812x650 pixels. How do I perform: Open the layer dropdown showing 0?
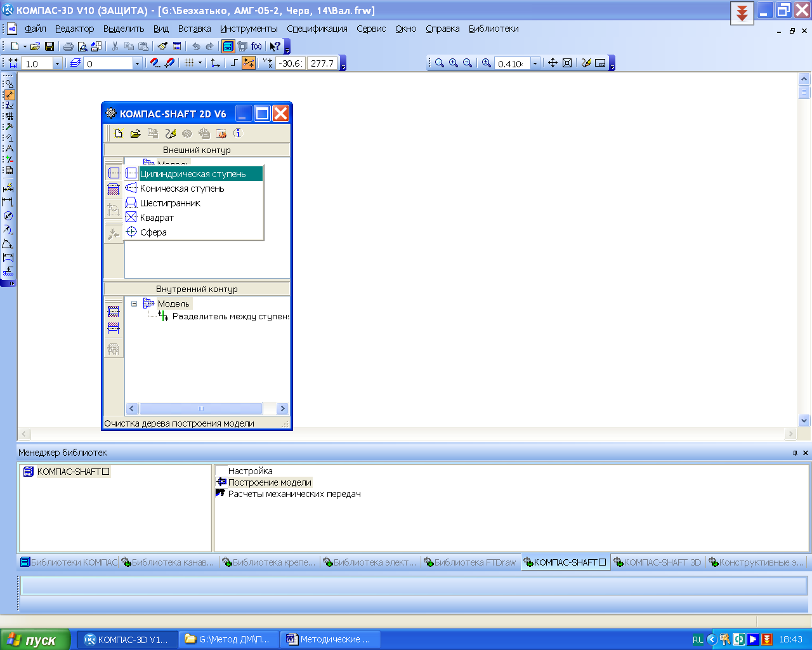(x=137, y=63)
